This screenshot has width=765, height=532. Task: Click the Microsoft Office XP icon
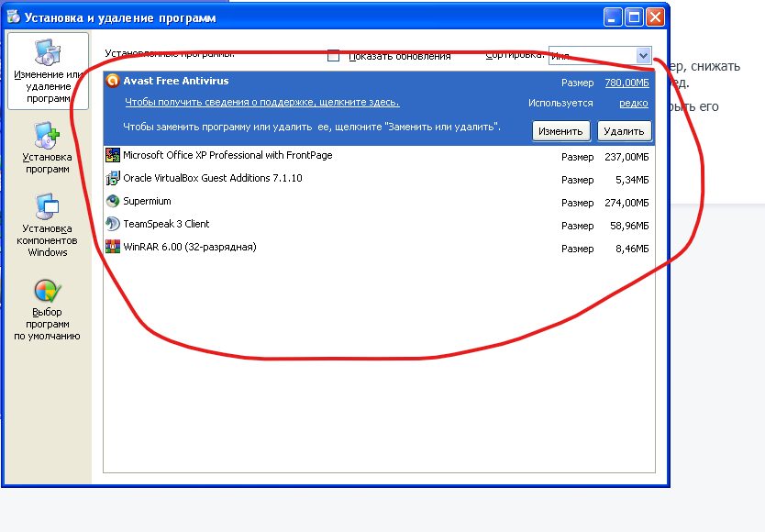[x=113, y=155]
